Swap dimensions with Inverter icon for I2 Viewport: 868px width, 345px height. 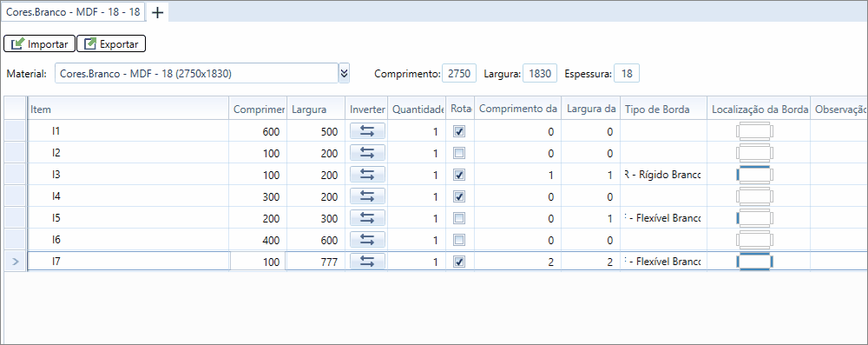coord(367,153)
